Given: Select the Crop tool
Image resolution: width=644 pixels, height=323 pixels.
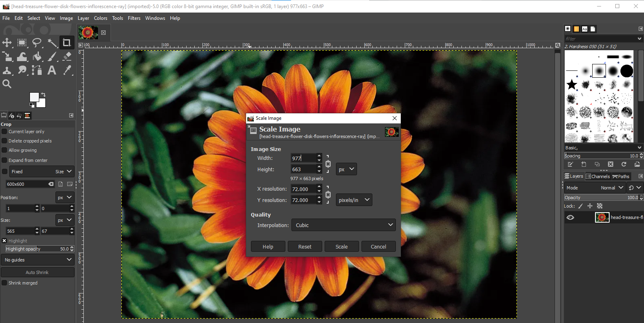Looking at the screenshot, I should (x=67, y=42).
